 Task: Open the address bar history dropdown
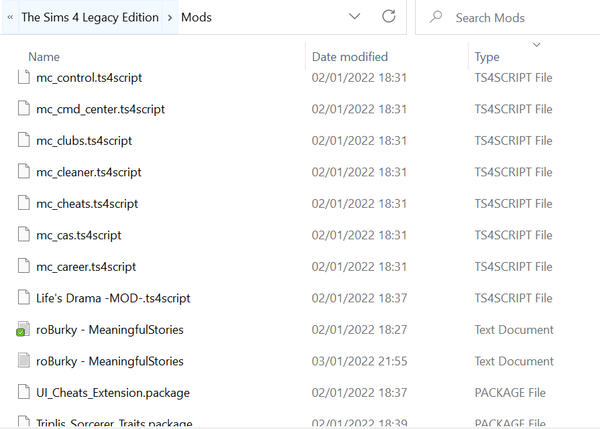[355, 16]
